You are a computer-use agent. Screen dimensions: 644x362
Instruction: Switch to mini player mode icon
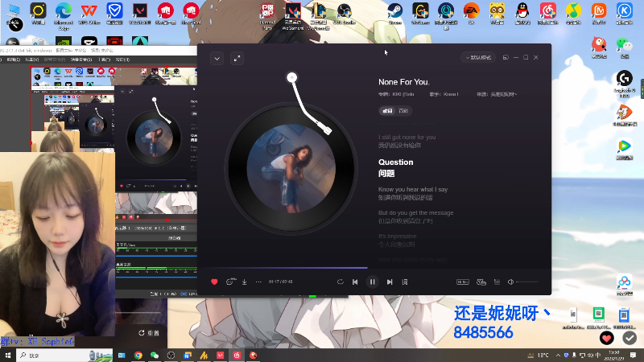coord(506,57)
